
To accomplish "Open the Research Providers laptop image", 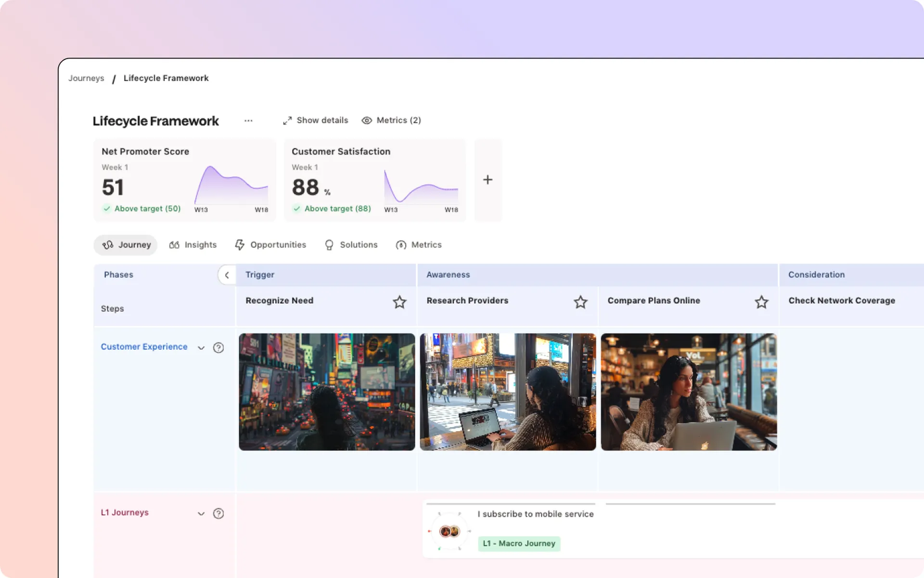I will (x=508, y=392).
